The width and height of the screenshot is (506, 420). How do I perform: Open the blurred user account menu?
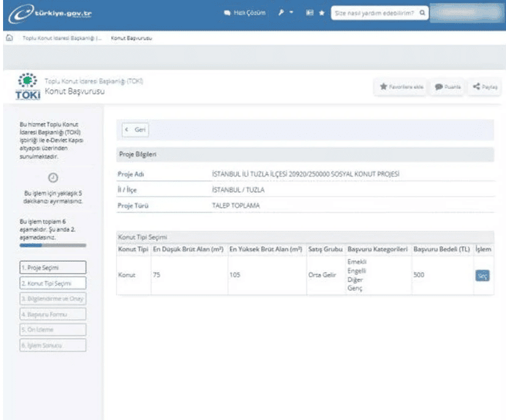coord(466,13)
